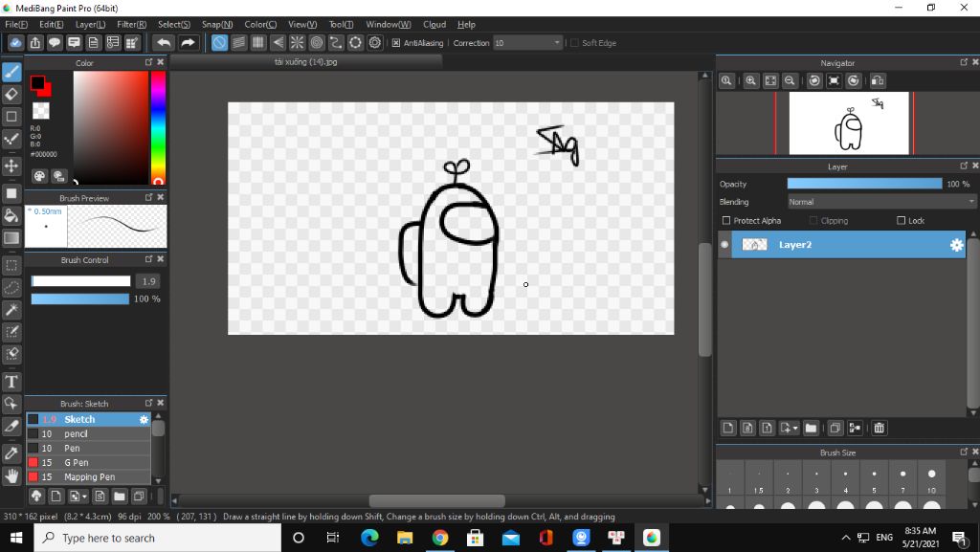
Task: Click the transparent color swatch
Action: coord(40,111)
